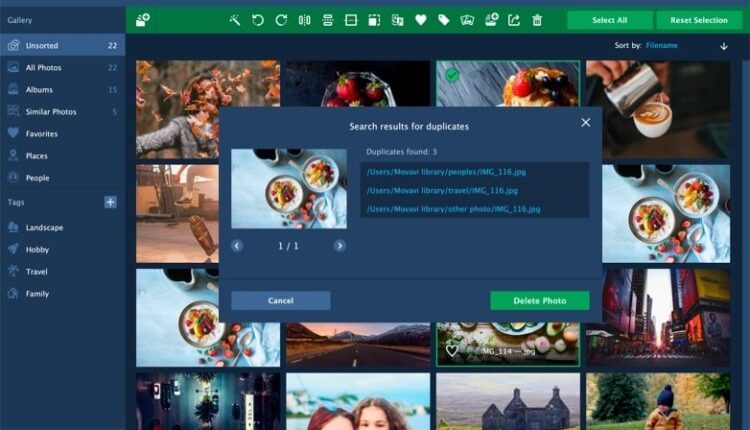The height and width of the screenshot is (430, 750).
Task: Add selected photo to favorites via toolbar heart
Action: coord(421,20)
